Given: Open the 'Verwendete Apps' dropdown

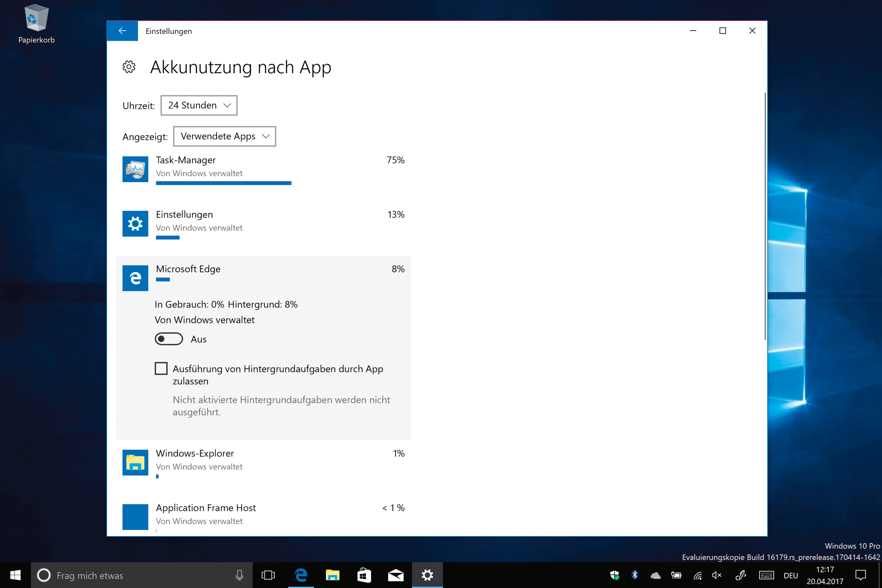Looking at the screenshot, I should point(224,136).
